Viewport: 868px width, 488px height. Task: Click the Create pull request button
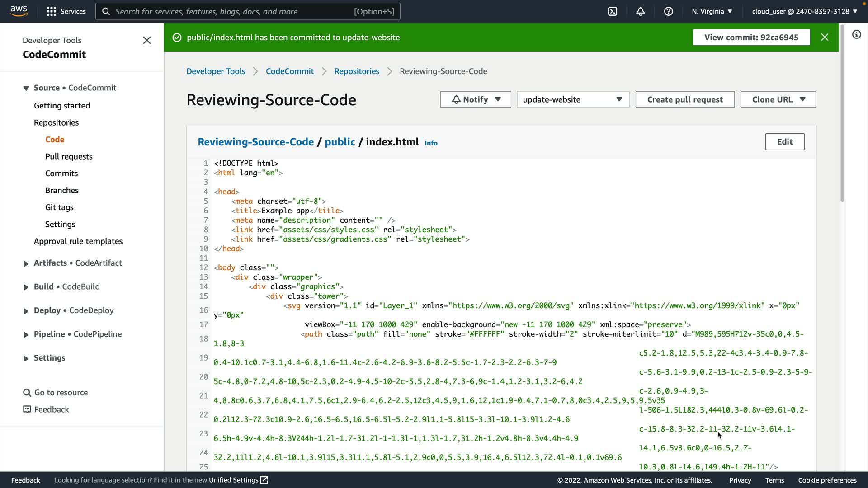coord(684,99)
